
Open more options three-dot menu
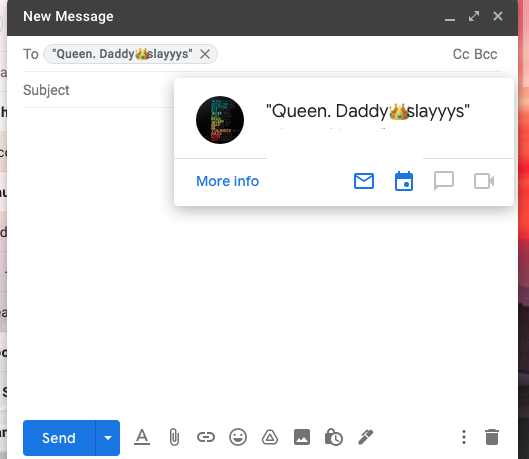point(464,437)
